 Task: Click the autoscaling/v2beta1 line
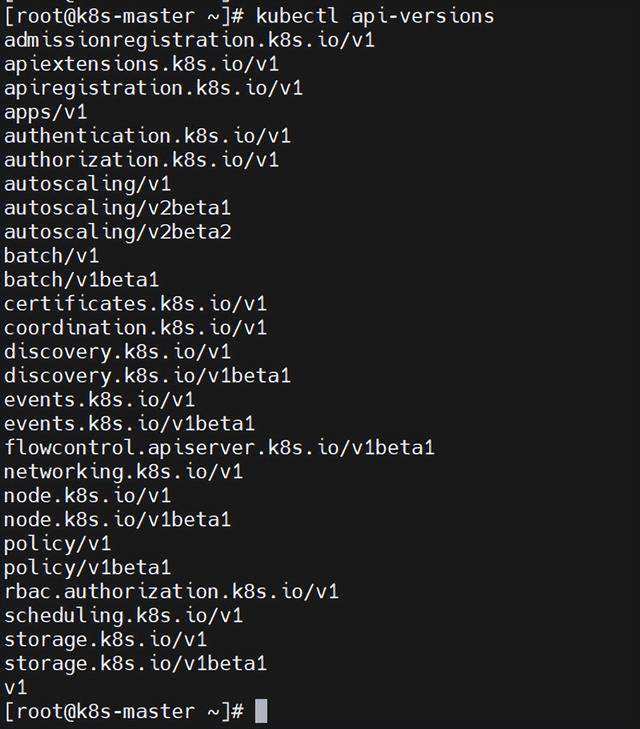[117, 208]
